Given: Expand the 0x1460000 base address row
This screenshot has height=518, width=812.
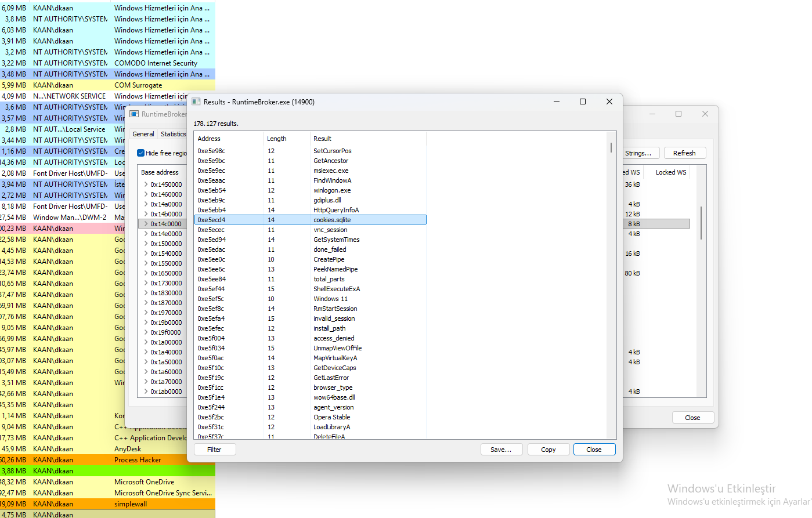Looking at the screenshot, I should coord(146,194).
